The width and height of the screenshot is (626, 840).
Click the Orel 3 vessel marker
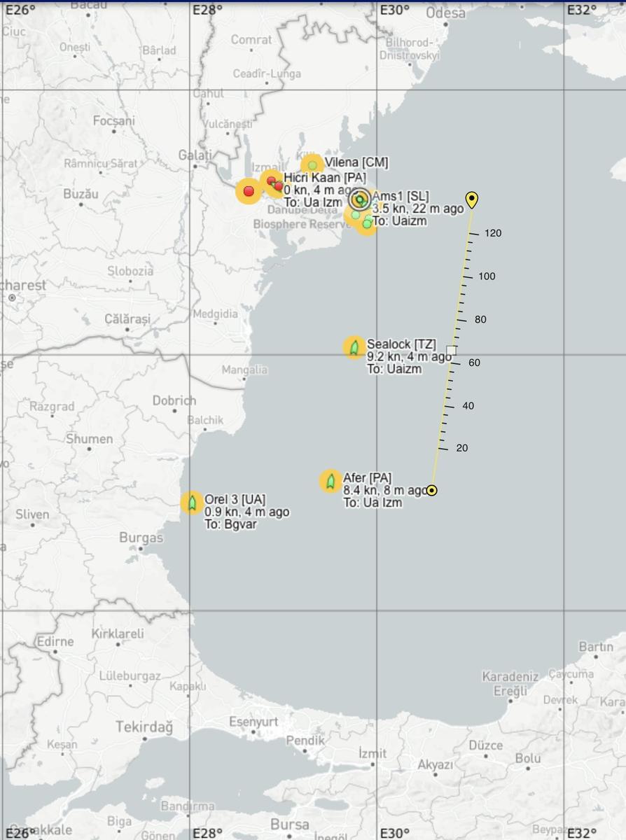point(192,503)
